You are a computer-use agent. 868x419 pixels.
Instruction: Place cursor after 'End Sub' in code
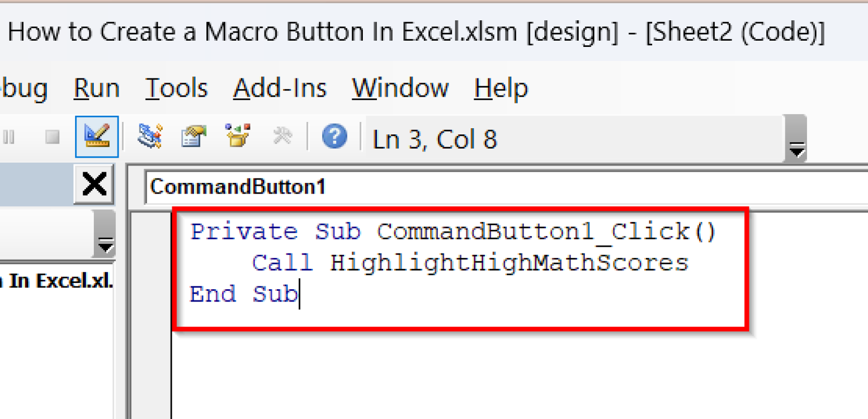(x=300, y=294)
